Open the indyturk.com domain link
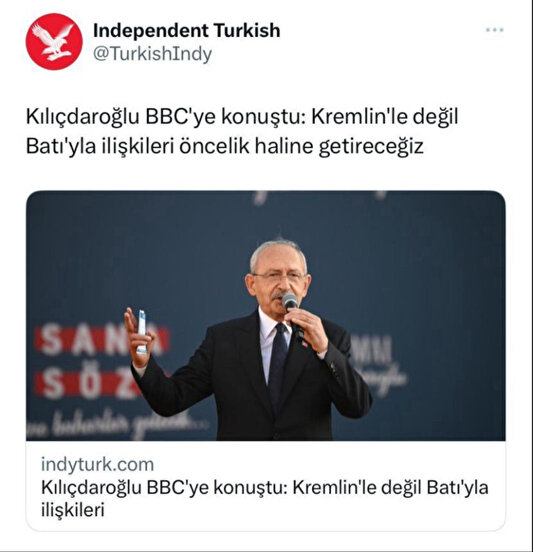Viewport: 533px width, 552px height. 98,464
